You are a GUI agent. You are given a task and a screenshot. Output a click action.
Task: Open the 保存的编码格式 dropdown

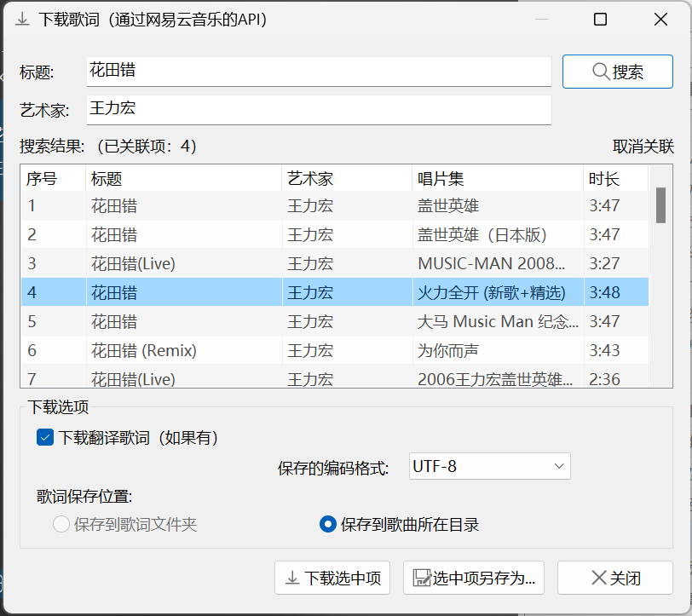[x=489, y=466]
